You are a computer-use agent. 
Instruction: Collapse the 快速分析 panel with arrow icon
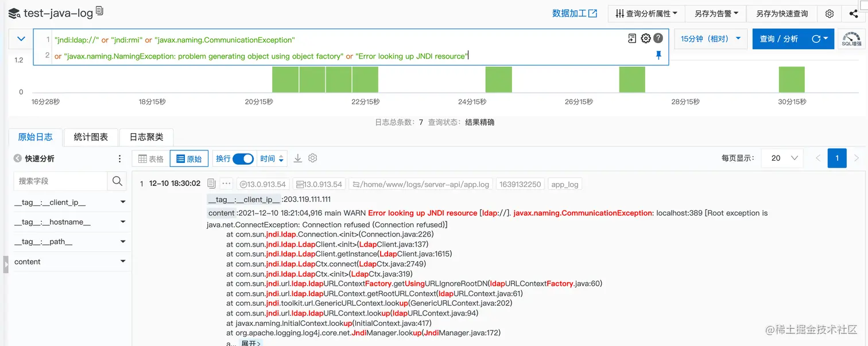[x=18, y=159]
